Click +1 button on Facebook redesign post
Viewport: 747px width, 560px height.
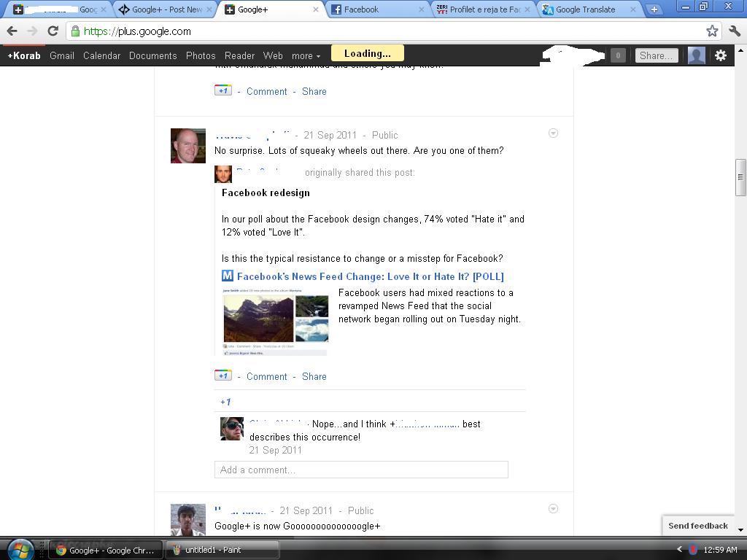coord(223,376)
